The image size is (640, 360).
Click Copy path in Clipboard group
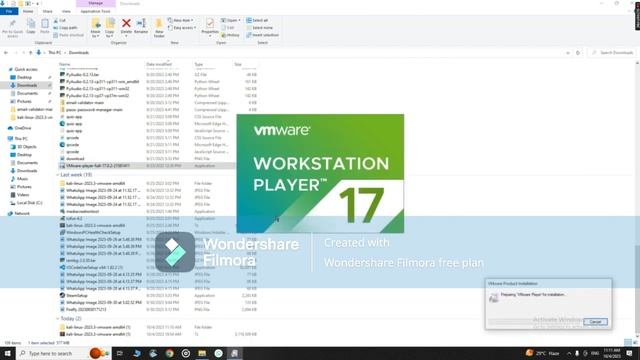pos(65,28)
